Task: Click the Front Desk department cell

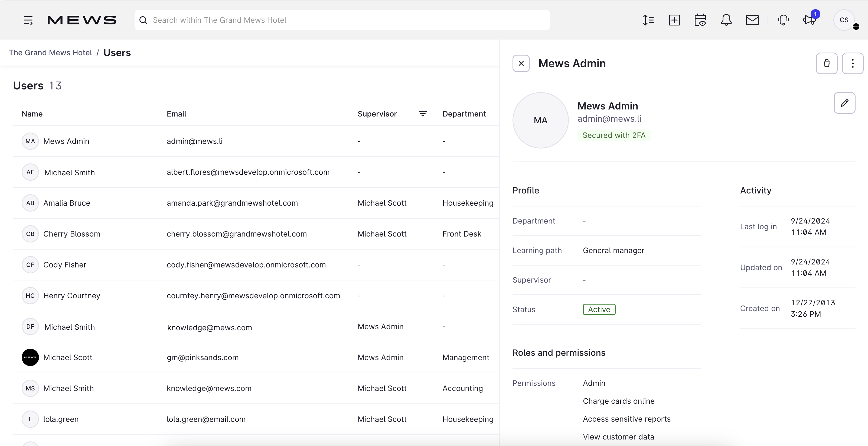Action: (x=462, y=234)
